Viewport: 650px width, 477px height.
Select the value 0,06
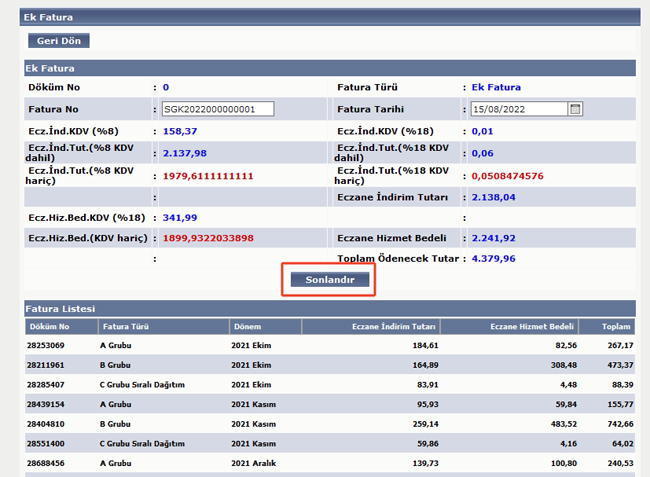click(x=483, y=153)
